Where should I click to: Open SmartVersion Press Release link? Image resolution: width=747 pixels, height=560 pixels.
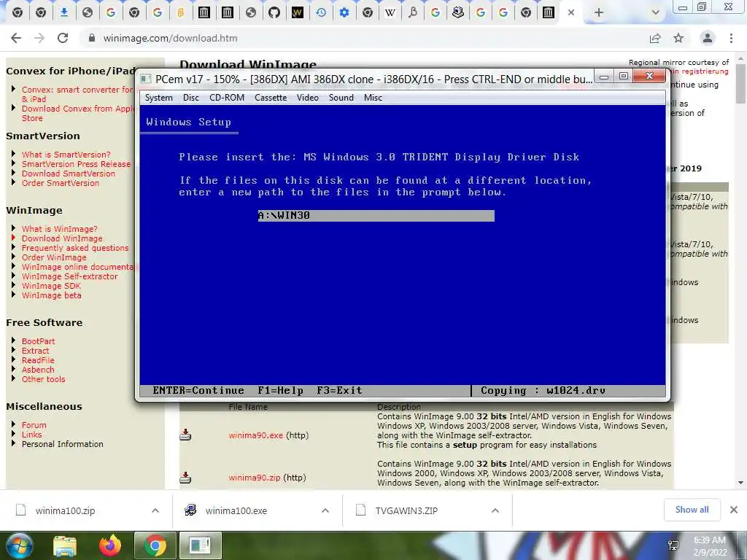(x=76, y=164)
